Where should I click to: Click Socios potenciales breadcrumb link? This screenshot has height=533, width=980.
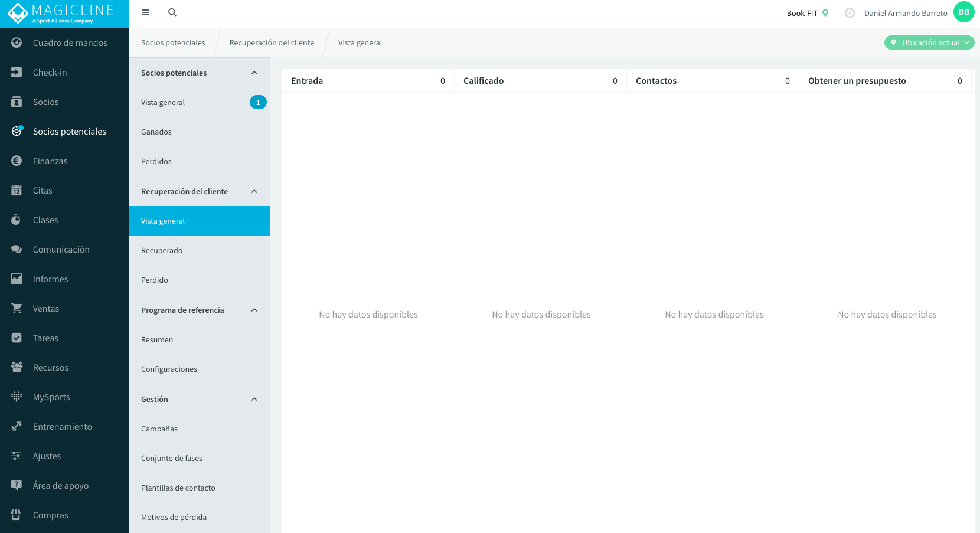tap(173, 42)
